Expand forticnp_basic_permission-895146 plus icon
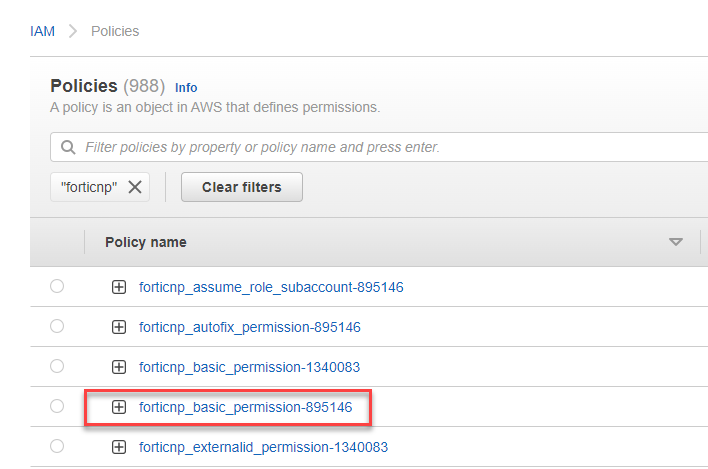Screen dimensions: 708x469 click(119, 407)
